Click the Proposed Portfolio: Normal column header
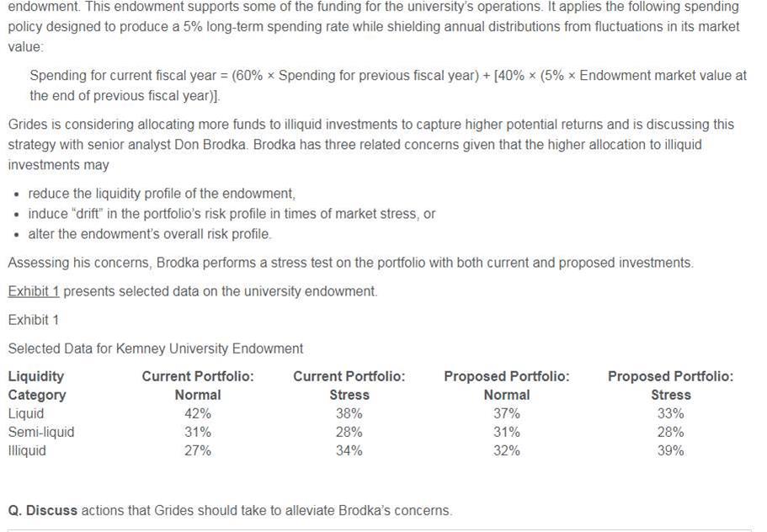The image size is (767, 532). coord(506,386)
